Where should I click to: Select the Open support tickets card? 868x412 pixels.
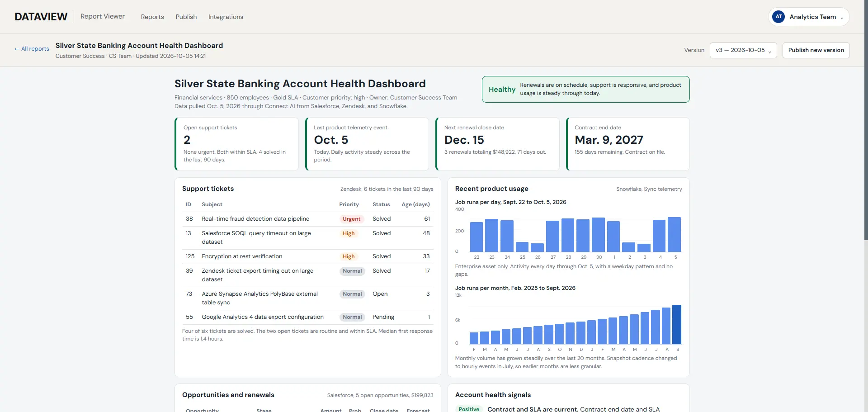point(236,144)
